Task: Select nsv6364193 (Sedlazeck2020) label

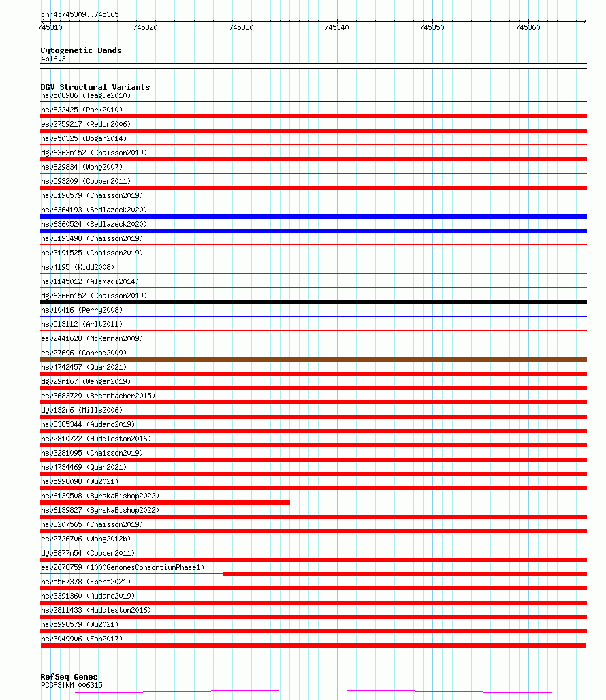Action: click(x=94, y=210)
